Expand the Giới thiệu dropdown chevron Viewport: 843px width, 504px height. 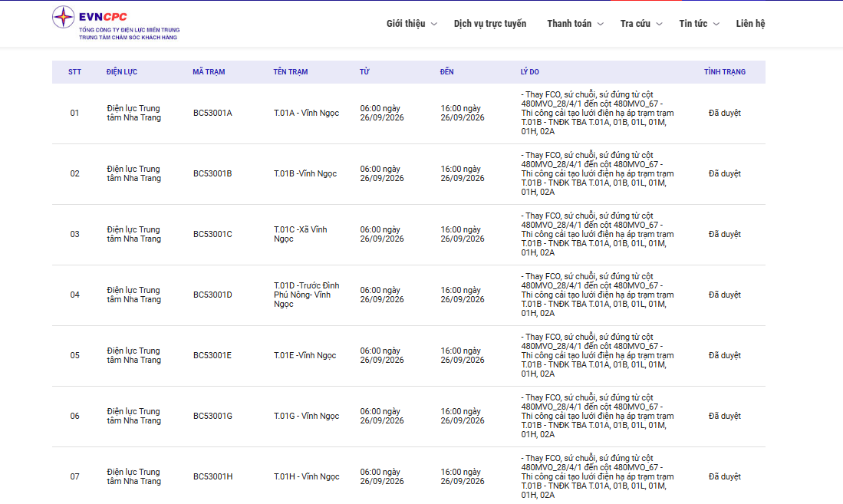coord(434,25)
